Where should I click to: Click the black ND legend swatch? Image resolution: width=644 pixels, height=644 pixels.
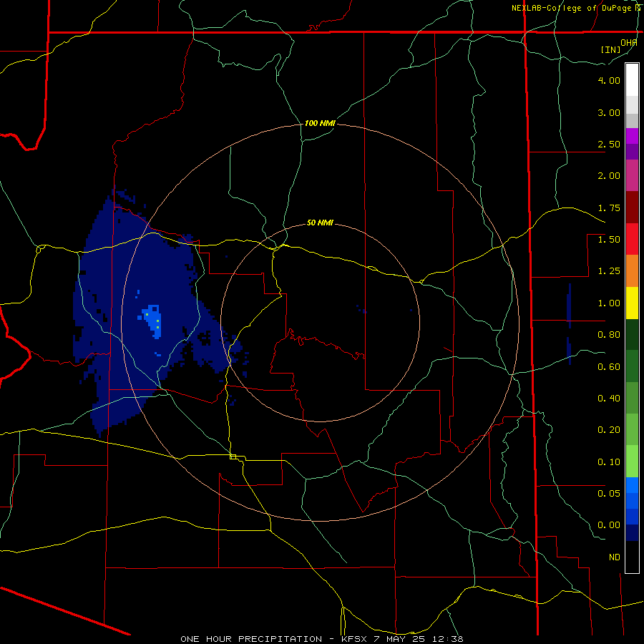coord(632,557)
